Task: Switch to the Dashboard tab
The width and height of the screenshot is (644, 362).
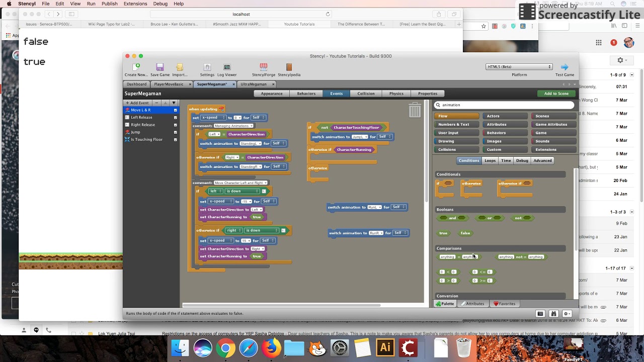Action: click(x=136, y=84)
